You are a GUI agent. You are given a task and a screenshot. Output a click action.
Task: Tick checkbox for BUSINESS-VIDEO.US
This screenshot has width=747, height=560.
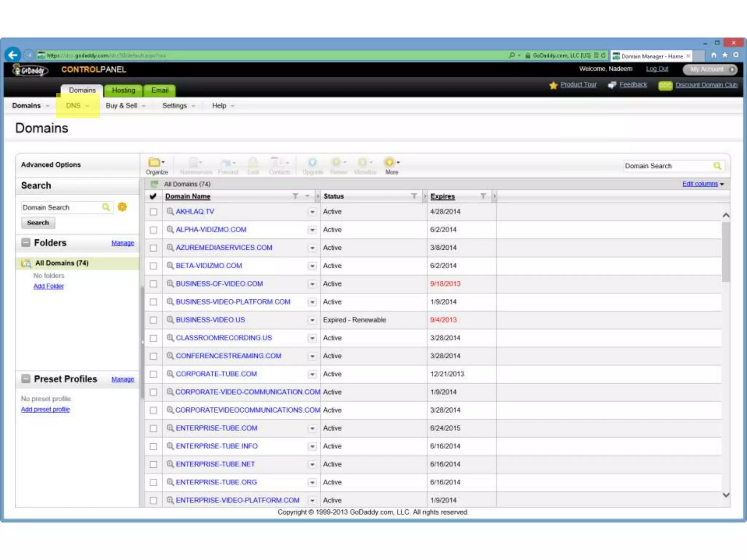[x=153, y=320]
